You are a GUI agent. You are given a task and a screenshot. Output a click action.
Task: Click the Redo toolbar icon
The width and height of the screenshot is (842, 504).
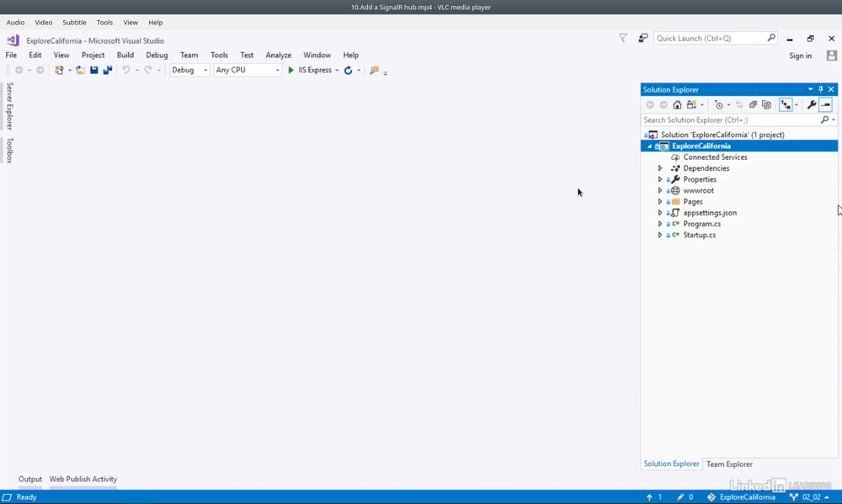pyautogui.click(x=148, y=71)
